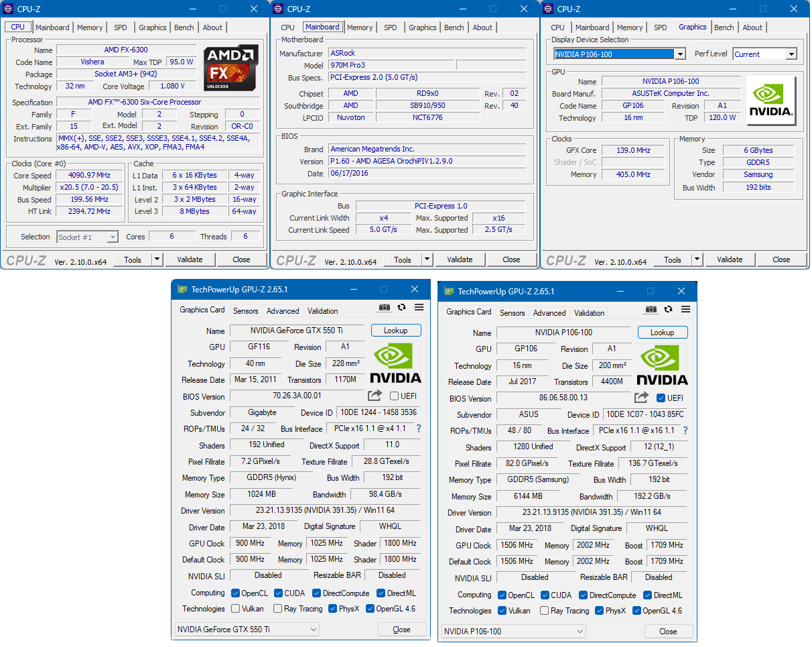Click Bus Interface question mark in P106-100 GPU-Z
This screenshot has height=647, width=812.
tap(685, 430)
